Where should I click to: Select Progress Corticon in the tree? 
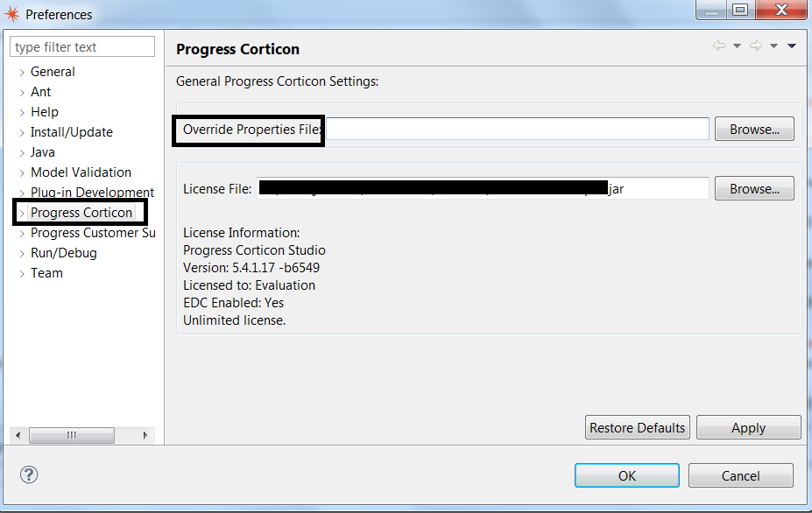click(x=81, y=213)
